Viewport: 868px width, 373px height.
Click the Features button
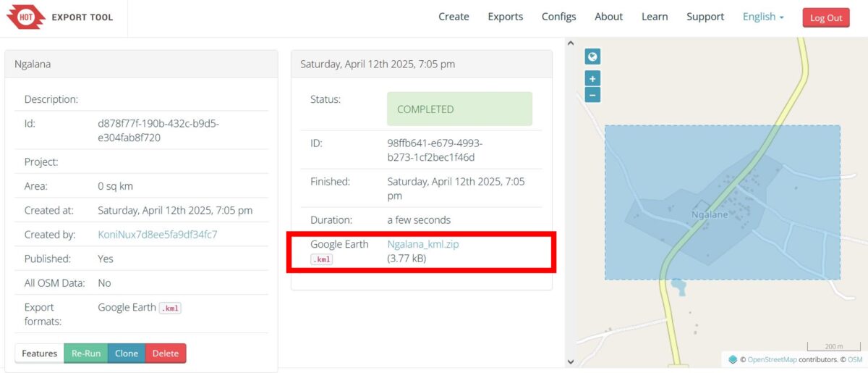pyautogui.click(x=40, y=353)
